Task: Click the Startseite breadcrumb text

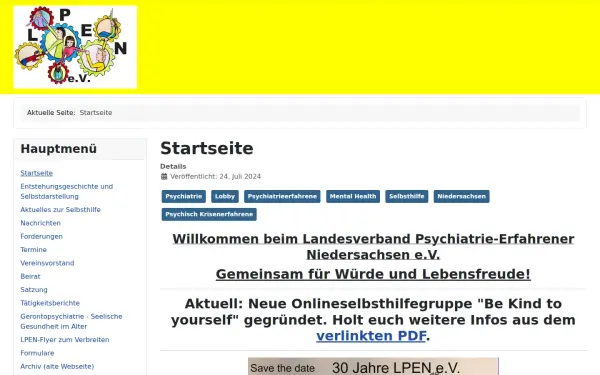Action: click(96, 112)
